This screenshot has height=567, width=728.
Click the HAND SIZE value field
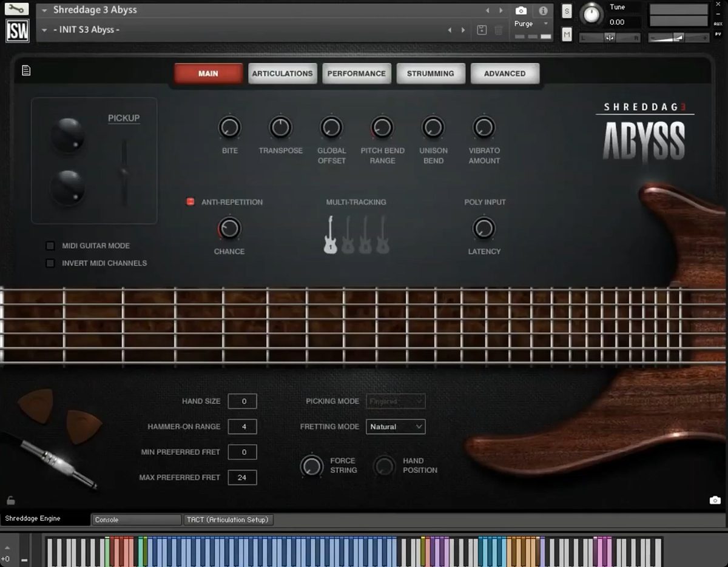242,401
